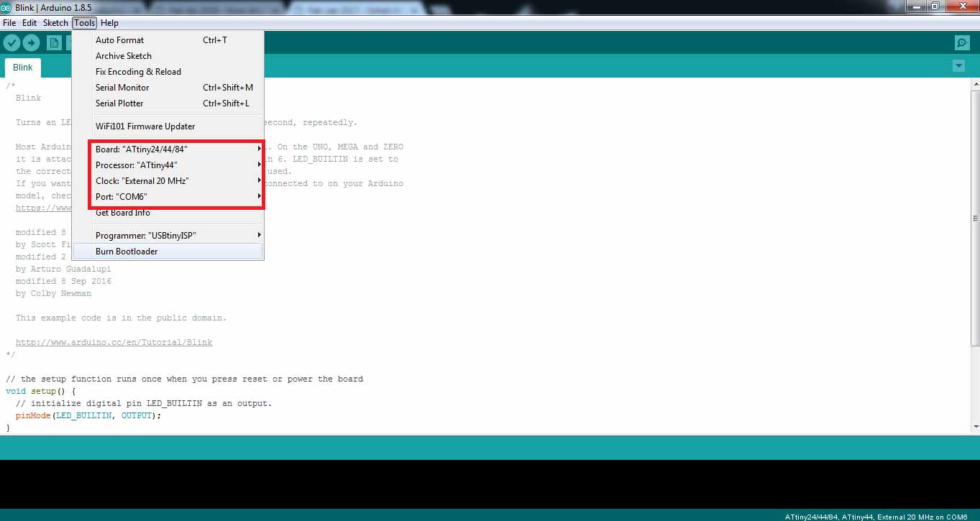Viewport: 980px width, 521px height.
Task: Open the Edit menu
Action: (29, 23)
